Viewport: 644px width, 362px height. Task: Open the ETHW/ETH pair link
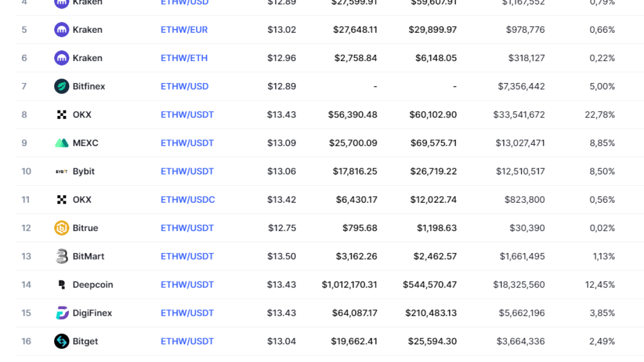(x=184, y=58)
